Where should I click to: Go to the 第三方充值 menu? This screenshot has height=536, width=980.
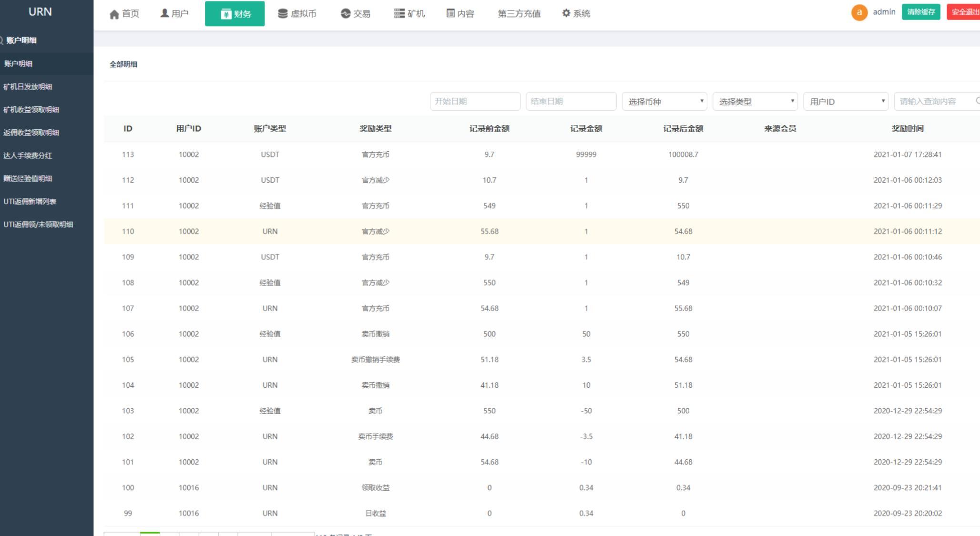click(519, 13)
